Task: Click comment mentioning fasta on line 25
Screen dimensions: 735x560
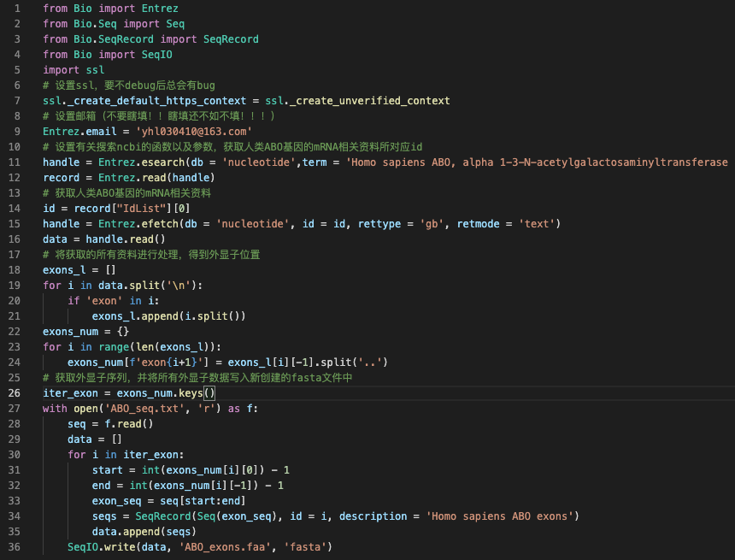Action: coord(197,378)
